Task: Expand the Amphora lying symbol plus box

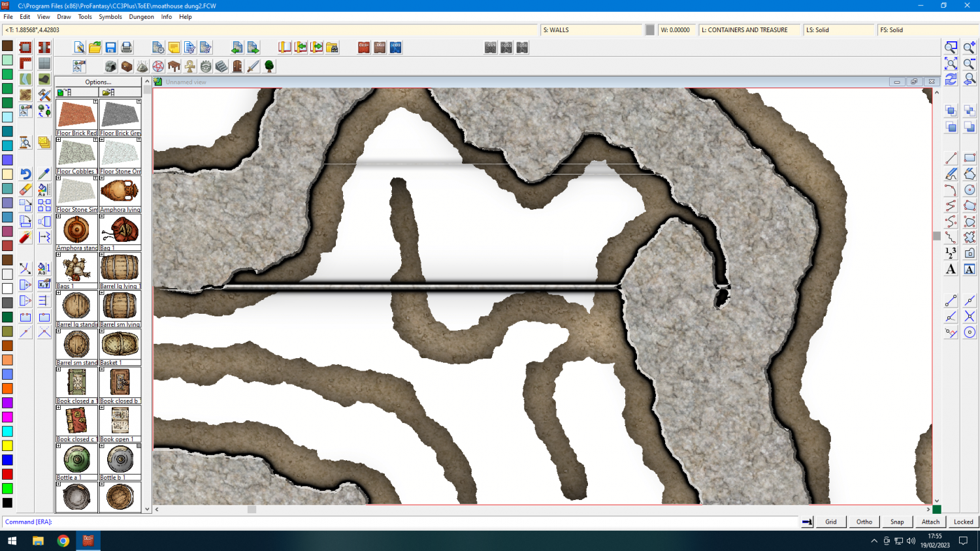Action: [102, 178]
